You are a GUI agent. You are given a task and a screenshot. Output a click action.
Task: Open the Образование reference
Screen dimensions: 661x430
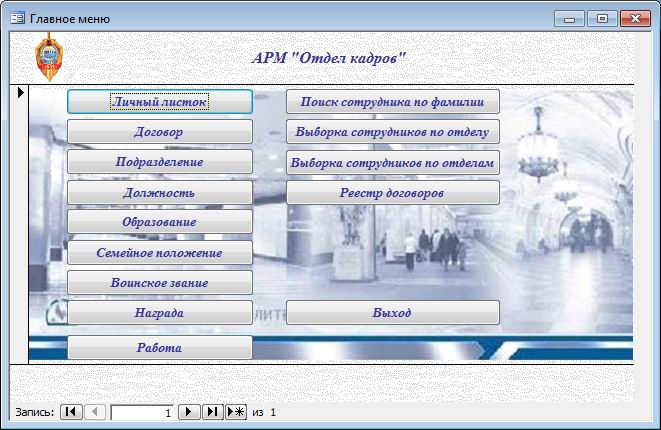point(160,222)
